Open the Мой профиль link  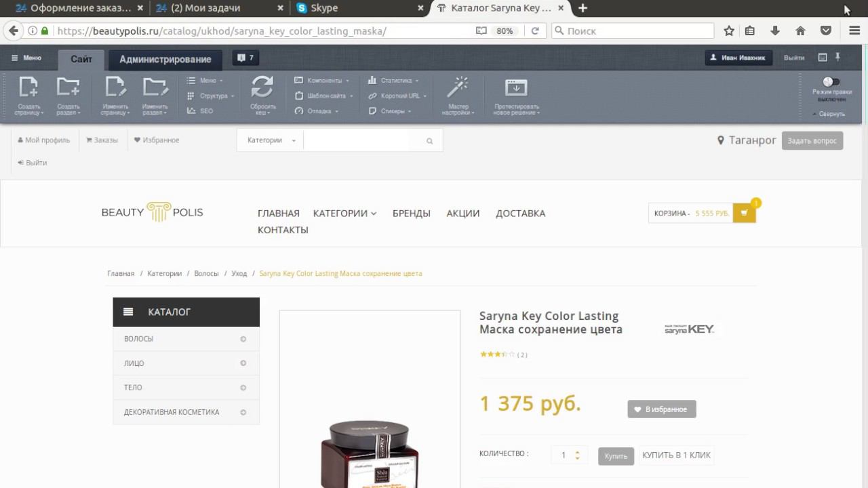click(44, 140)
